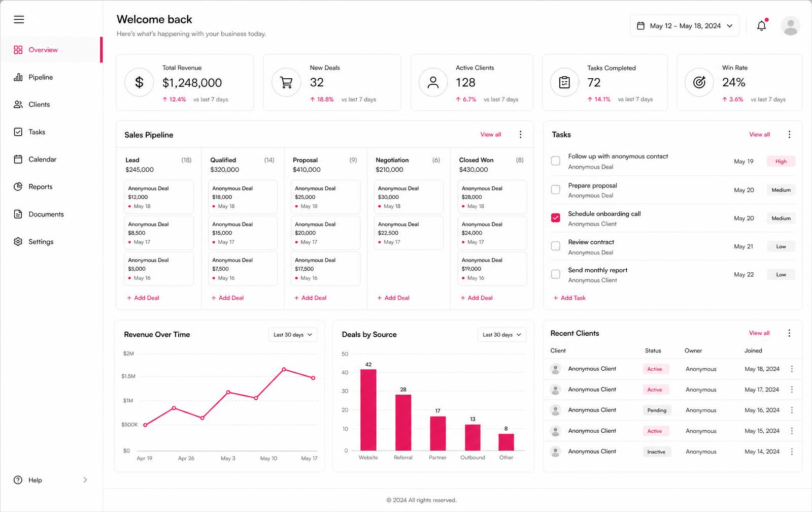Image resolution: width=812 pixels, height=512 pixels.
Task: Click the clipboard Tasks Completed icon
Action: 564,82
